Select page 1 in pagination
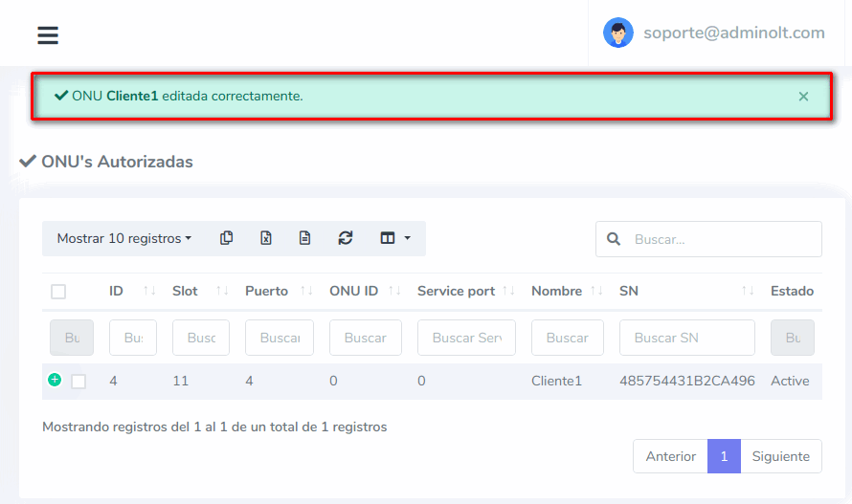852x504 pixels. pos(724,456)
